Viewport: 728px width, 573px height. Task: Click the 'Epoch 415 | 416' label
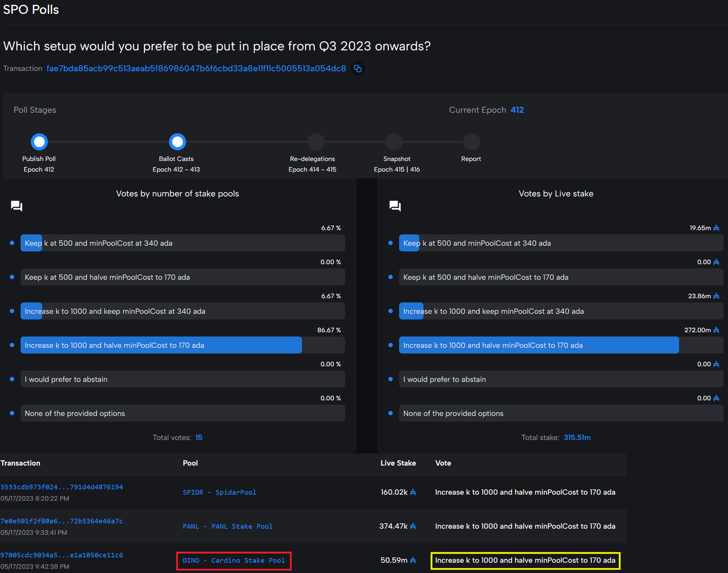pos(397,169)
